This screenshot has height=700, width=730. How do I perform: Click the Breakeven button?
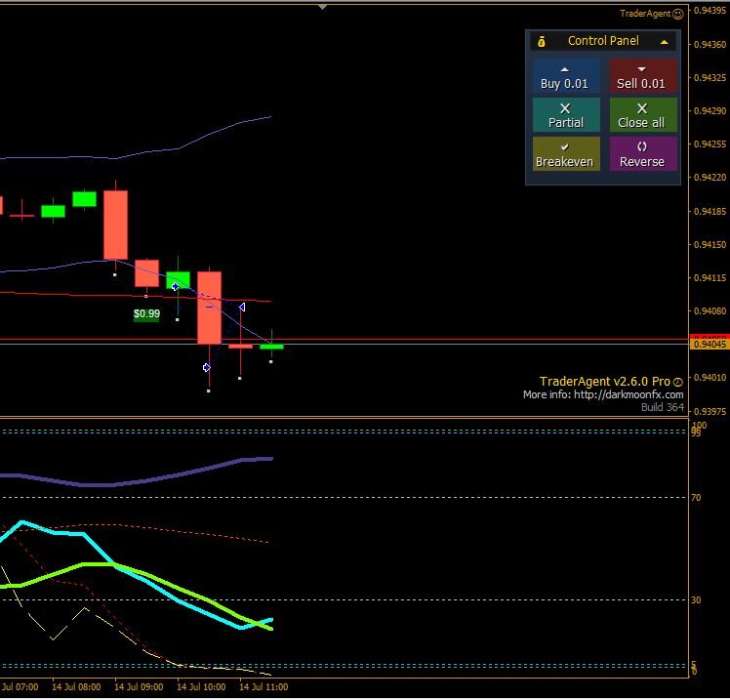pyautogui.click(x=566, y=154)
